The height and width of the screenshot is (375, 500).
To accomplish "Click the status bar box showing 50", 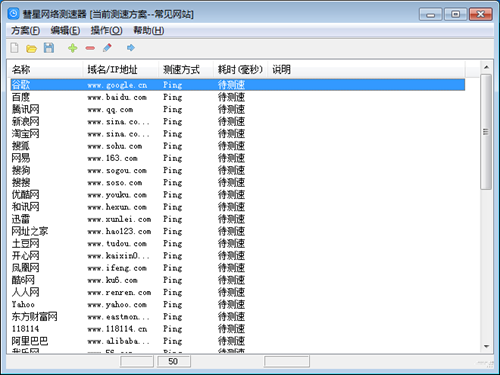I will pyautogui.click(x=173, y=362).
